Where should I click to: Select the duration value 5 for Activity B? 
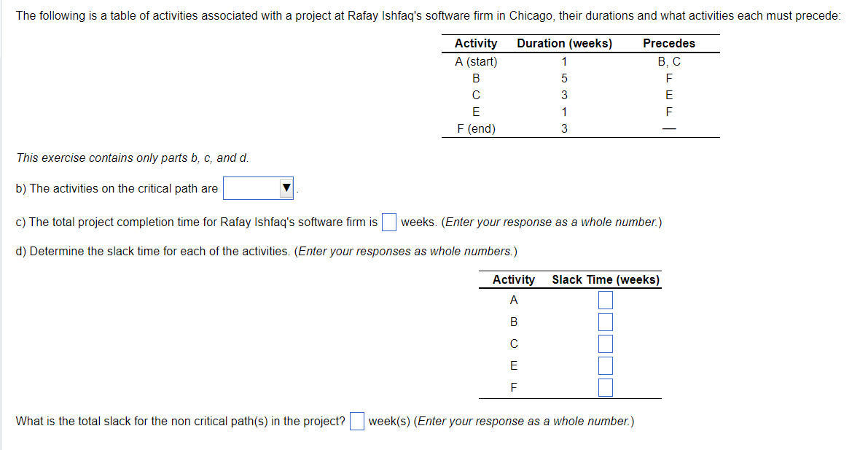point(563,78)
